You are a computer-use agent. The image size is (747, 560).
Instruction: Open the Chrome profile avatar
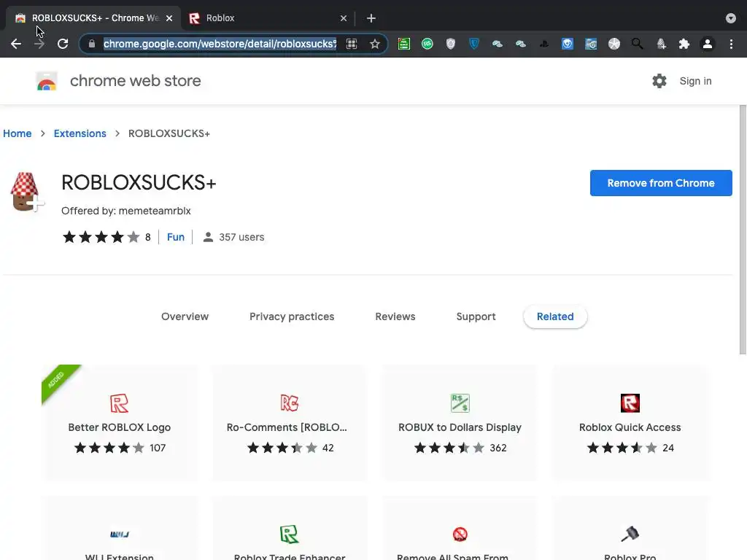point(708,44)
